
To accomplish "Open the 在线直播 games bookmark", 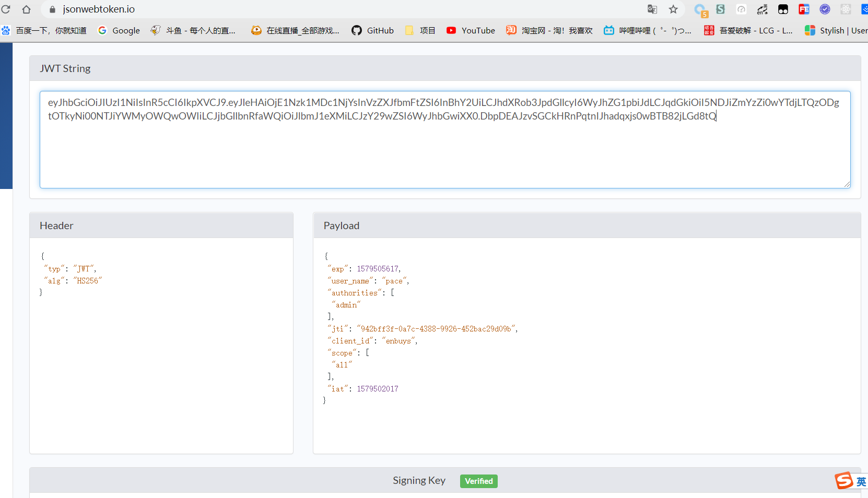I will click(295, 30).
